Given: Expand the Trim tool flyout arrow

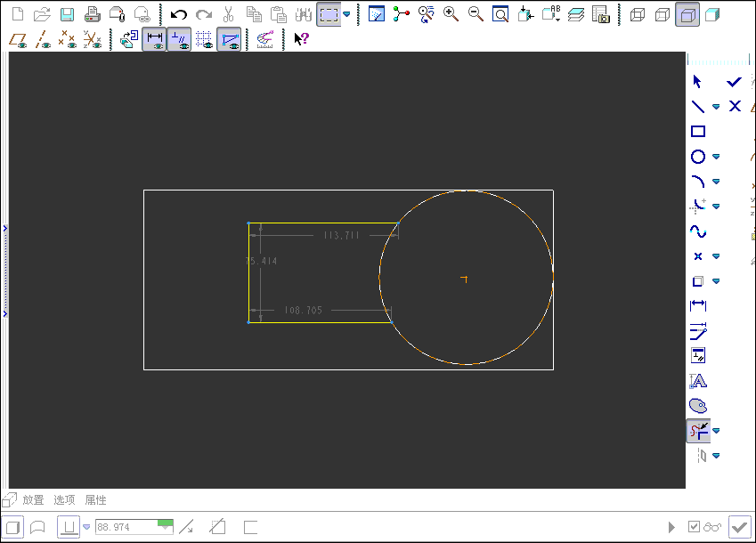Looking at the screenshot, I should (x=716, y=431).
